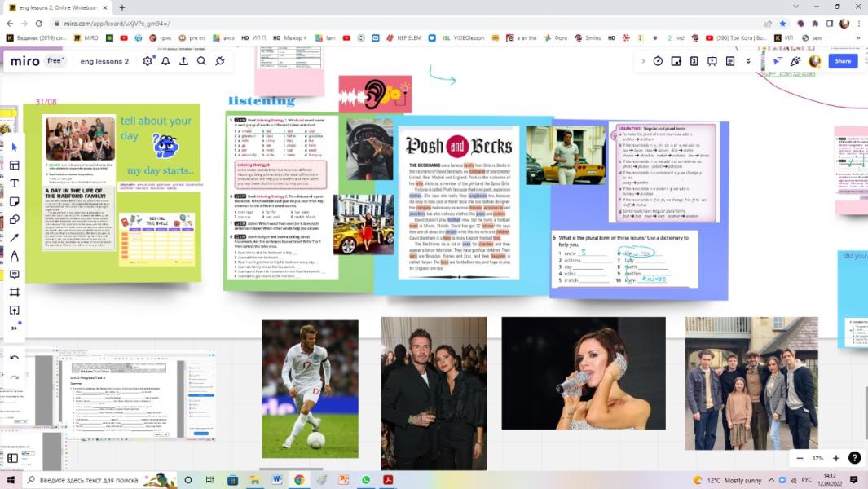This screenshot has width=868, height=489.
Task: Expand more collaboration tools
Action: pos(748,61)
